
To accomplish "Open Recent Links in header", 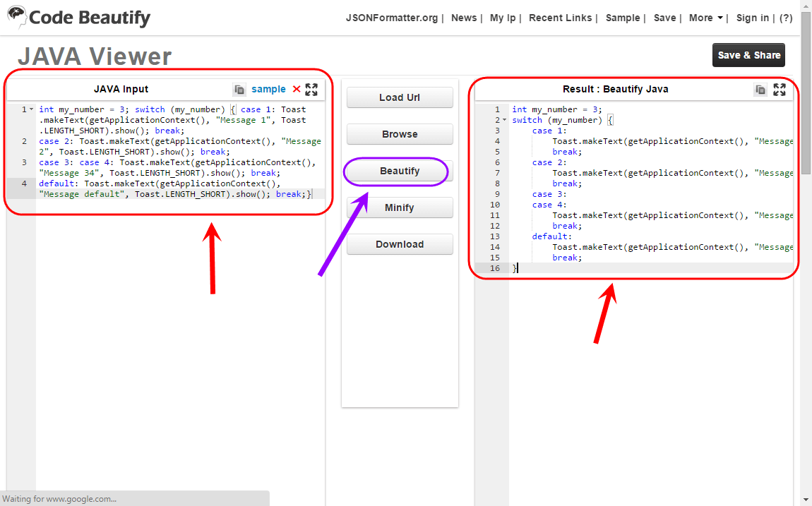I will [x=560, y=18].
